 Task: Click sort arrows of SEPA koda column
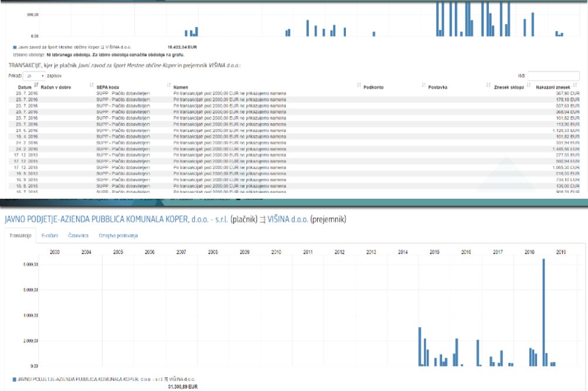tap(169, 85)
